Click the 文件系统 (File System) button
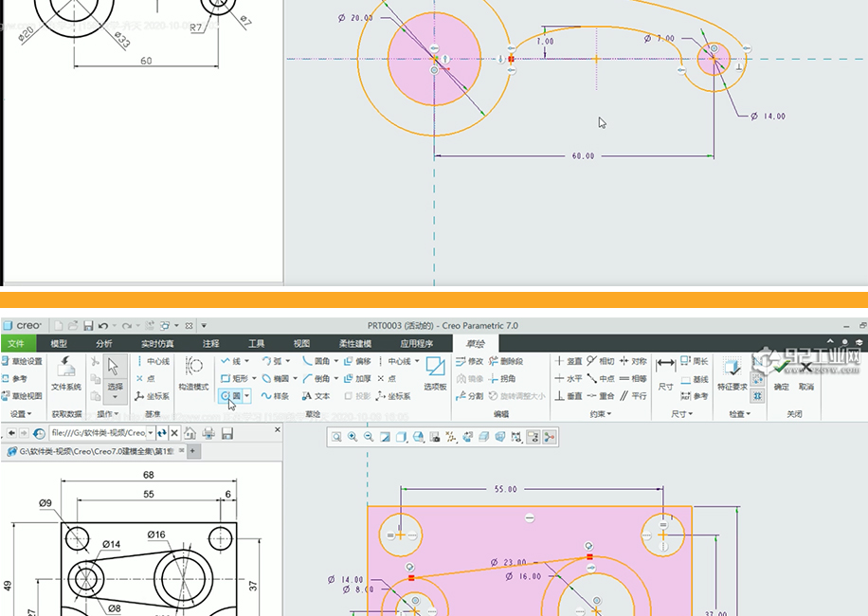The width and height of the screenshot is (868, 616). pyautogui.click(x=66, y=373)
